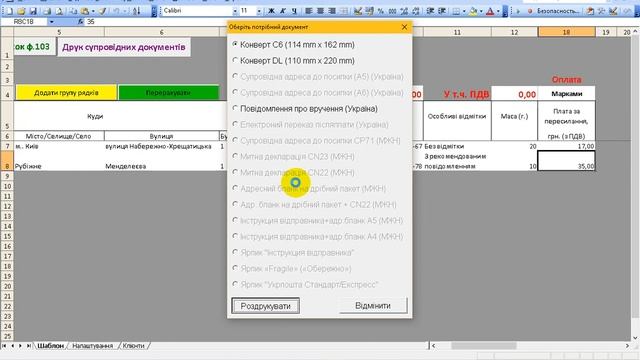Click the Undo arrow icon
640x360 pixels.
click(x=116, y=11)
